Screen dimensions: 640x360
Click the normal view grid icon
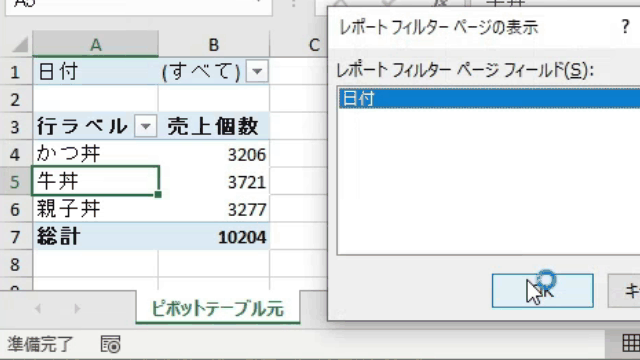(x=631, y=343)
